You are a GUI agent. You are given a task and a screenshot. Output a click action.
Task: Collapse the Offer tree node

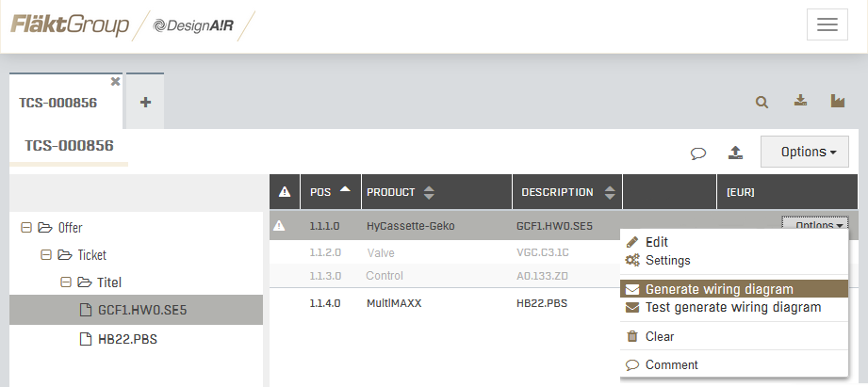pyautogui.click(x=26, y=228)
